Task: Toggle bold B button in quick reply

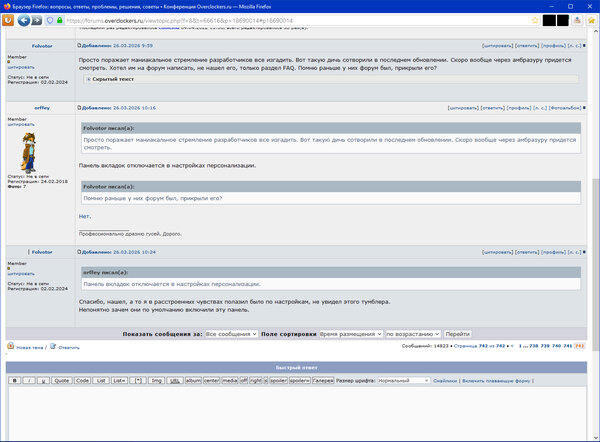Action: tap(15, 380)
